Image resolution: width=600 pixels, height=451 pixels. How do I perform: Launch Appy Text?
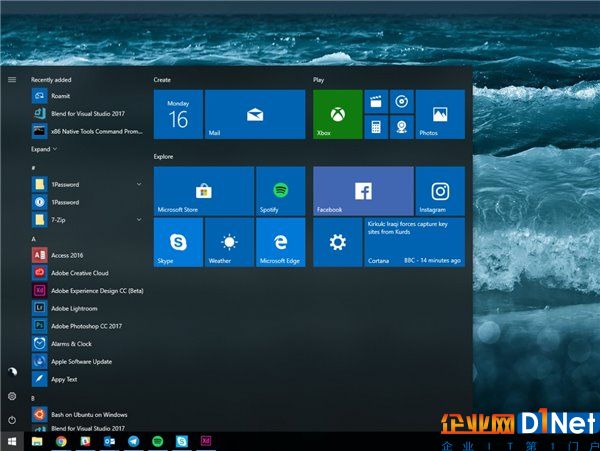87,379
